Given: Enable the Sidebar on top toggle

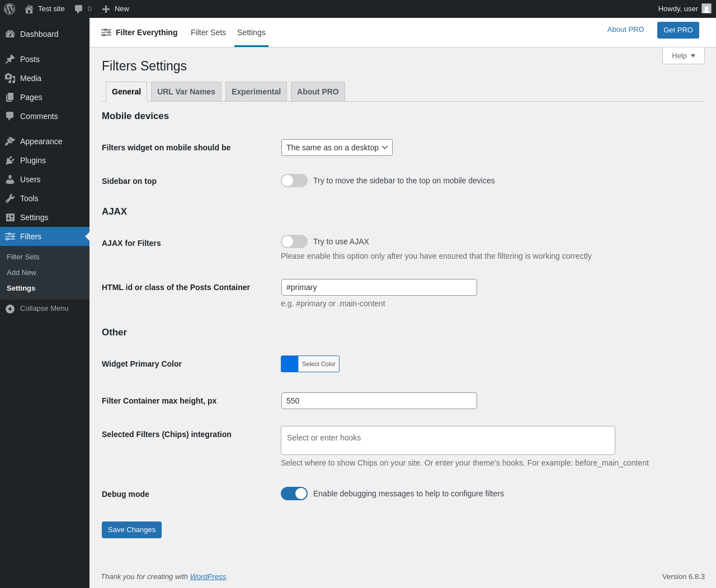Looking at the screenshot, I should pyautogui.click(x=294, y=181).
